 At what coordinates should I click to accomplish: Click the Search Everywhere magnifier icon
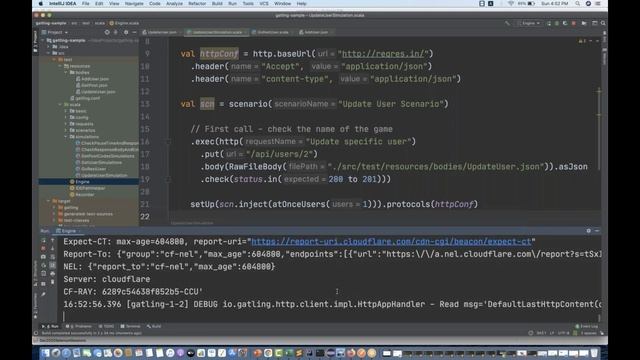[x=603, y=23]
